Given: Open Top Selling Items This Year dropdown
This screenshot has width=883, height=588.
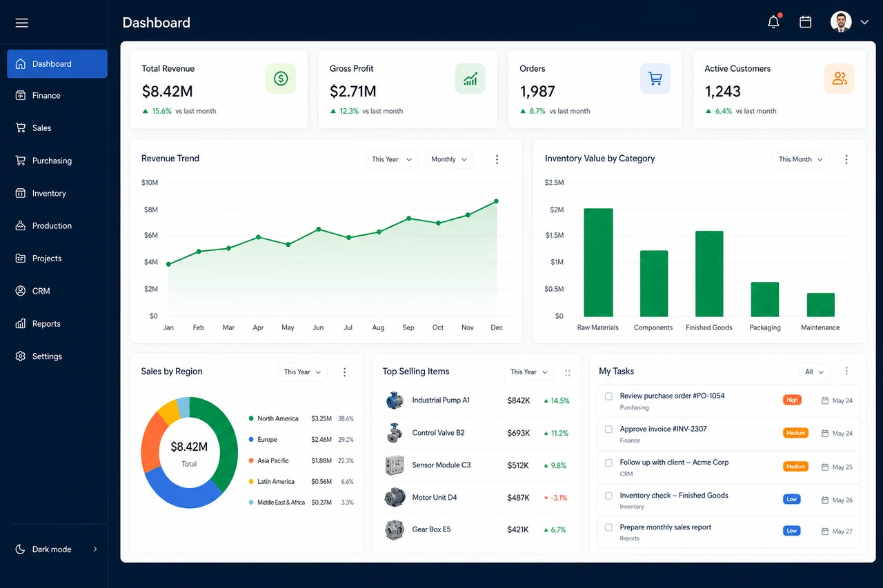Looking at the screenshot, I should pos(529,372).
